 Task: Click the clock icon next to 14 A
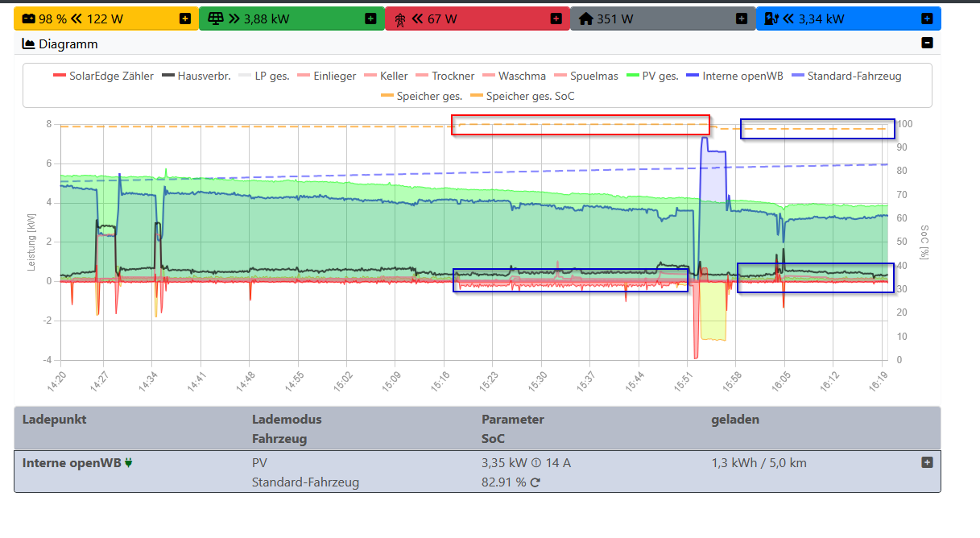[x=535, y=463]
